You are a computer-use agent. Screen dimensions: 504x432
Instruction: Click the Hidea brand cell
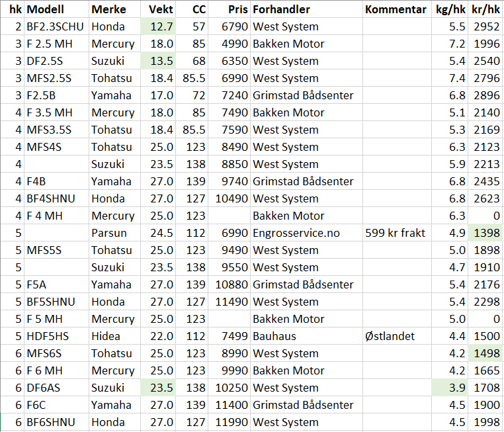(114, 336)
